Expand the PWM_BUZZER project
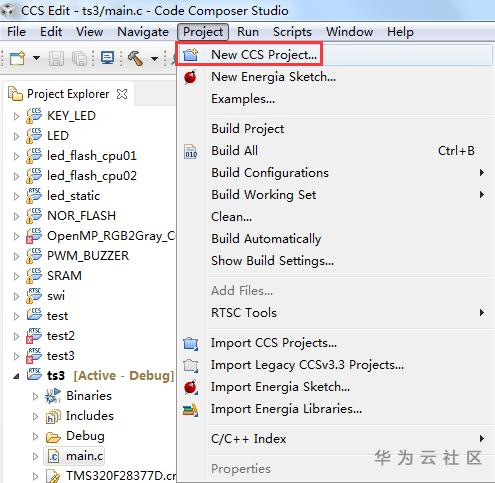The height and width of the screenshot is (483, 495). [x=16, y=256]
